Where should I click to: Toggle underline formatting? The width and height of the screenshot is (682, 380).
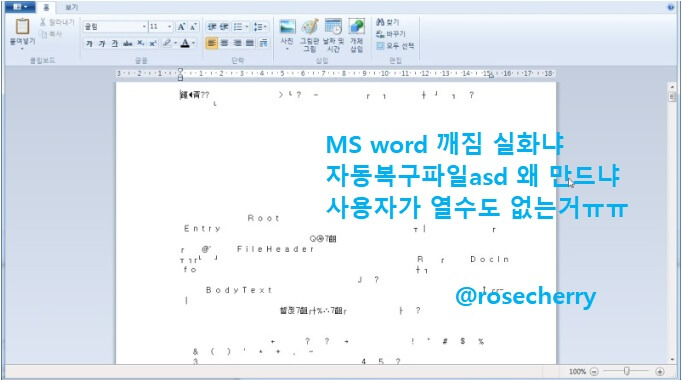[114, 43]
